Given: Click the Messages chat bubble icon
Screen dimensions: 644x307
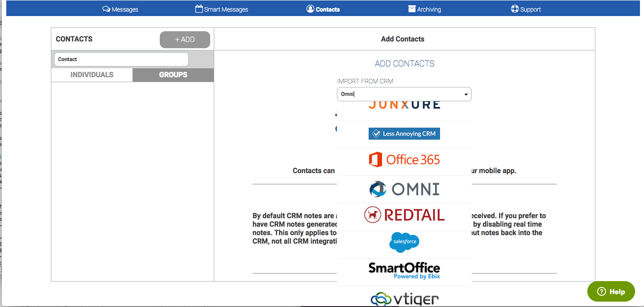Looking at the screenshot, I should [106, 9].
